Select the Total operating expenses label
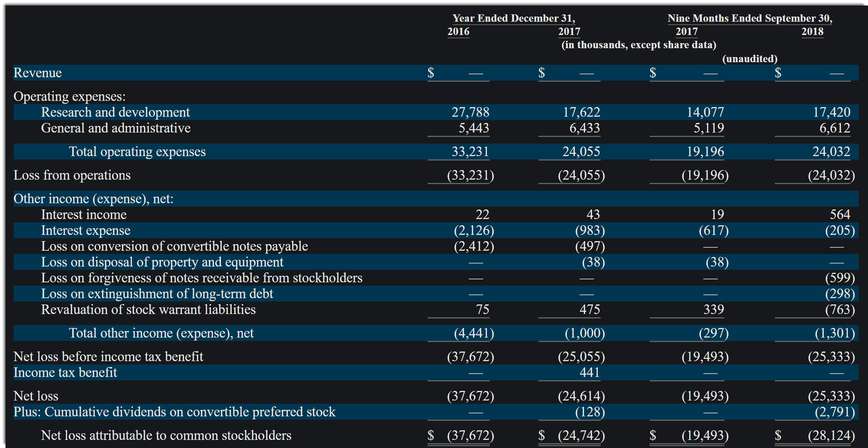 [137, 152]
